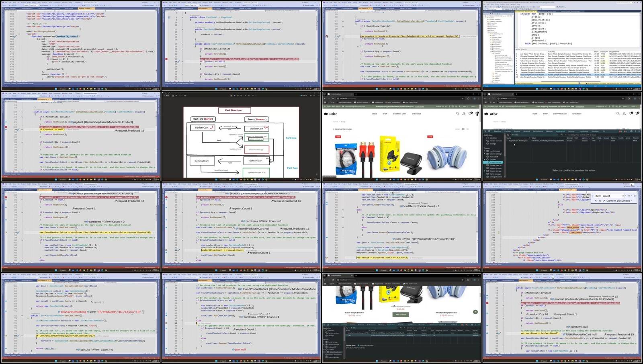Expand Shared storage arrow in upper DevTools frame

pyautogui.click(x=485, y=171)
